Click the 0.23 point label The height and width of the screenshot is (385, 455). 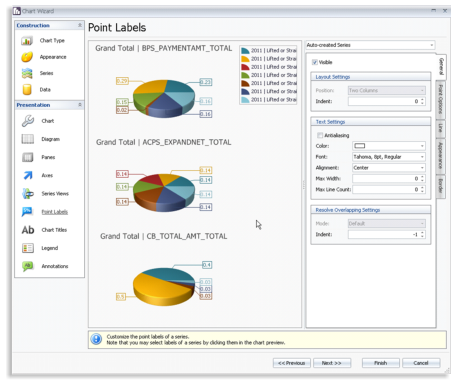[x=206, y=82]
